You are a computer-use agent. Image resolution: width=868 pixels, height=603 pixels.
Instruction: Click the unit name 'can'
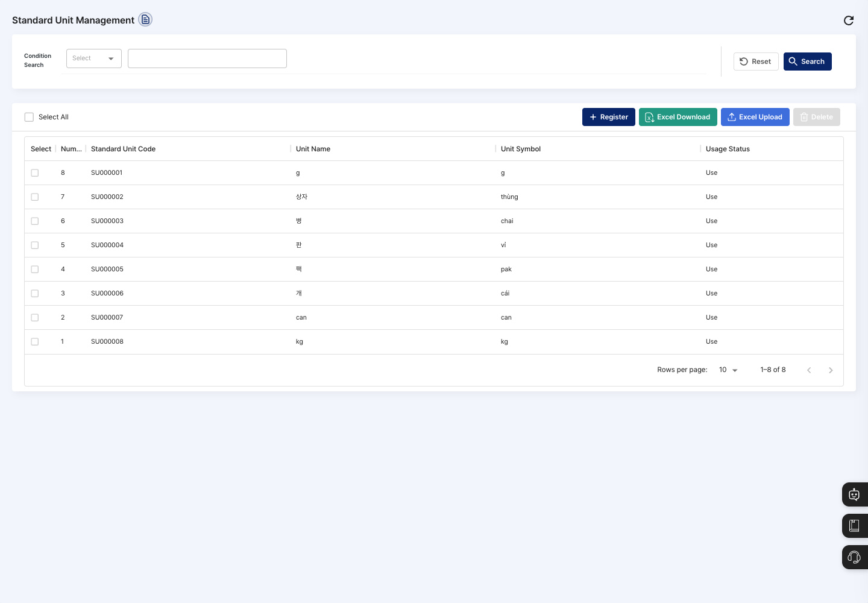click(x=301, y=318)
